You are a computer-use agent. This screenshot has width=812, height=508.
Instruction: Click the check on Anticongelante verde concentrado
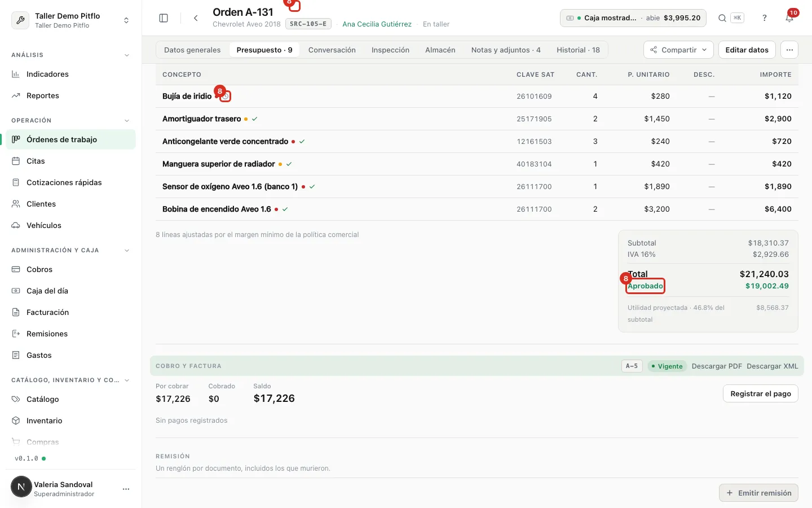(302, 142)
